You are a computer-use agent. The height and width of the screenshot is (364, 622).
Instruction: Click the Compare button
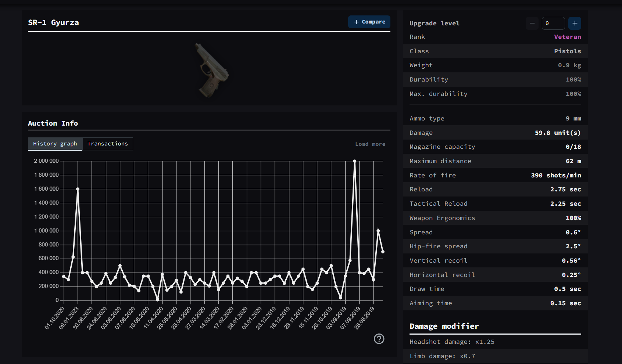369,22
